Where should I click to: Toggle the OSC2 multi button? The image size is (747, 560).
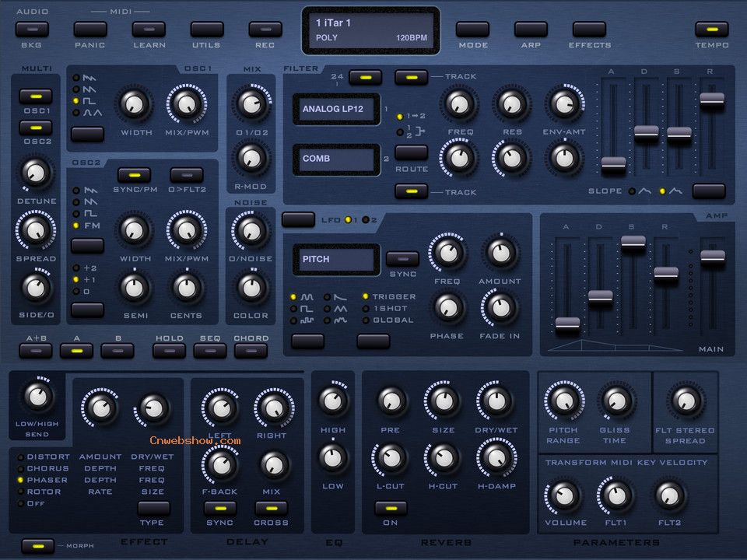pos(36,128)
